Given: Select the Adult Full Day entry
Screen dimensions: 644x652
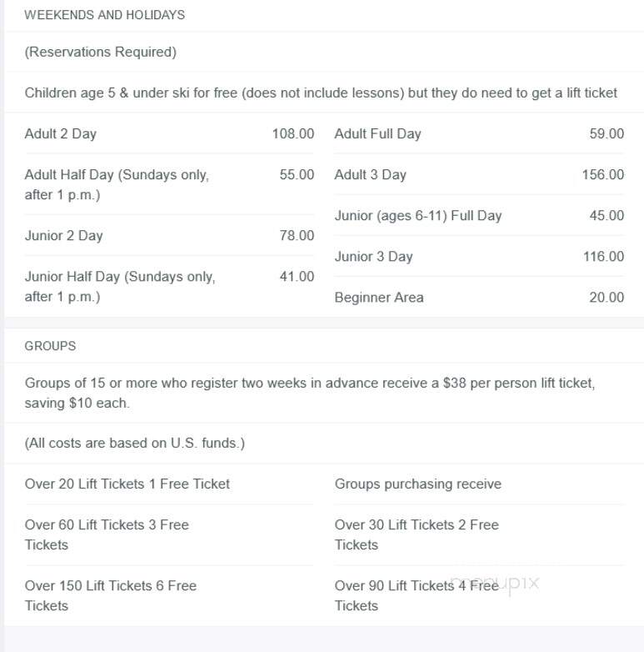Looking at the screenshot, I should [x=479, y=133].
